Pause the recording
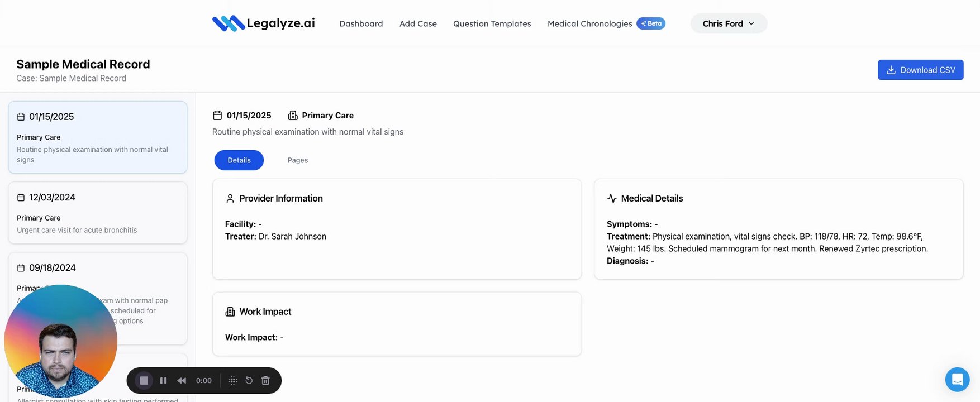Screen dimensions: 980x402 coord(163,381)
